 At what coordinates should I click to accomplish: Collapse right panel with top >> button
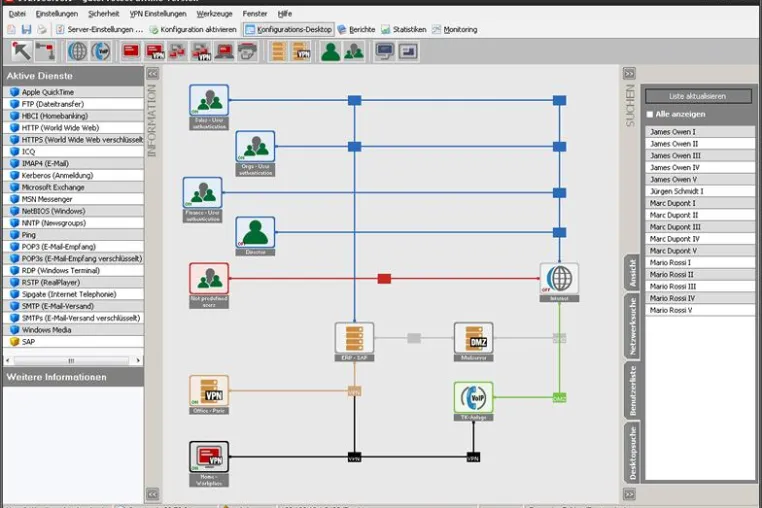click(x=629, y=74)
